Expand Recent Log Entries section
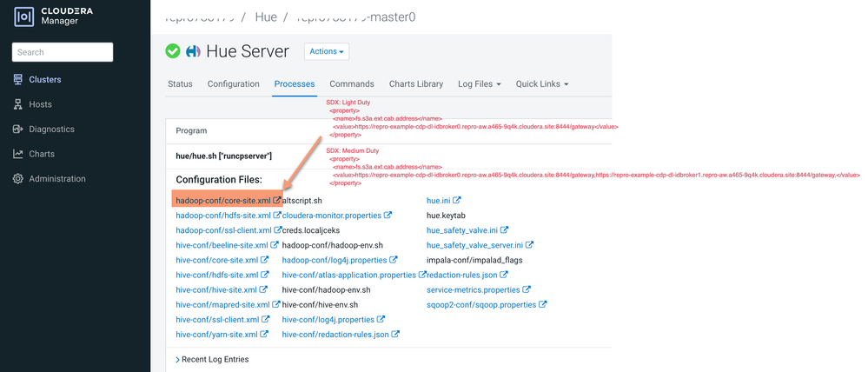This screenshot has width=868, height=372. pos(212,359)
